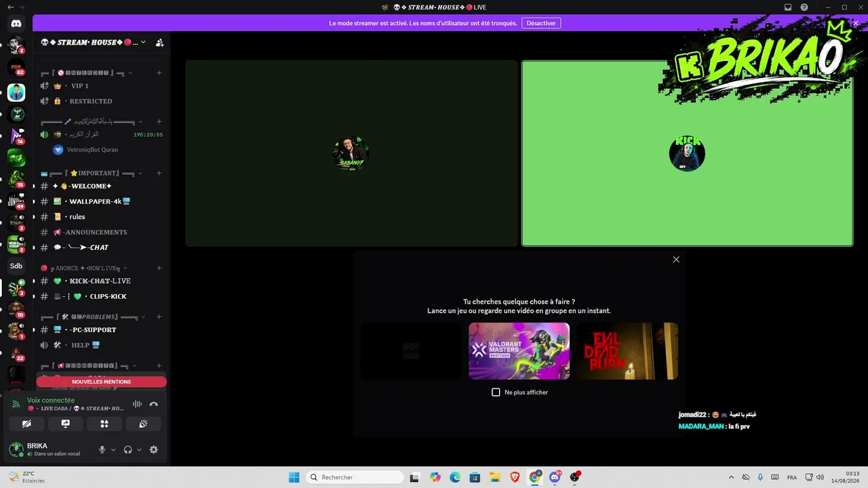Disconnect from the voice channel
The image size is (868, 488).
153,404
